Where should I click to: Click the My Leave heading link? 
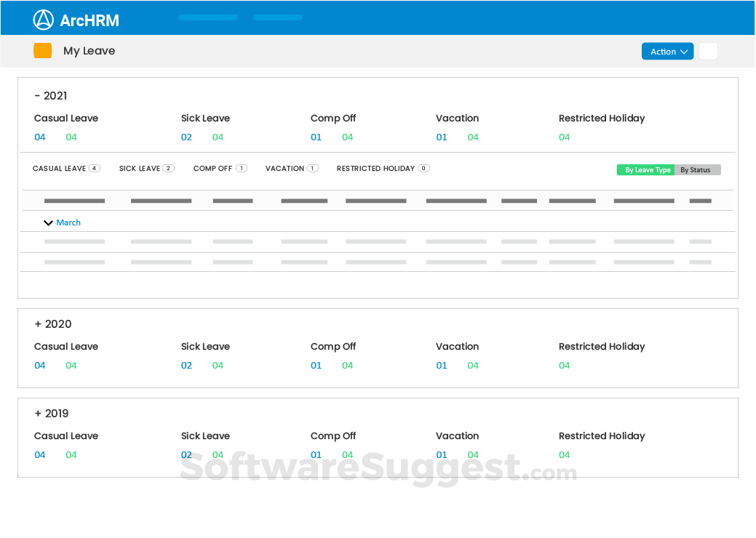90,51
